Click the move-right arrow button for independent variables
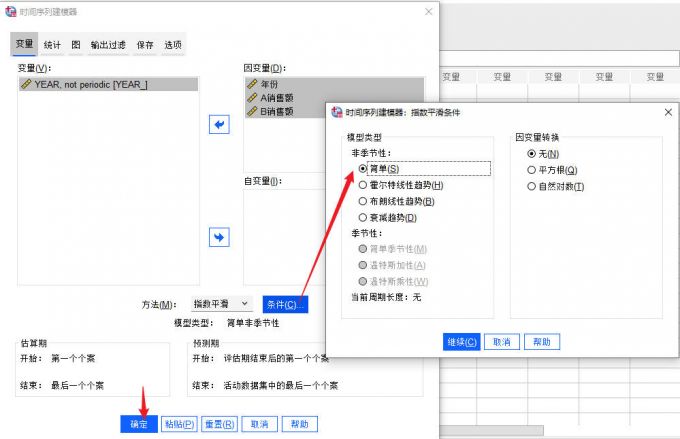The image size is (680, 439). click(219, 237)
